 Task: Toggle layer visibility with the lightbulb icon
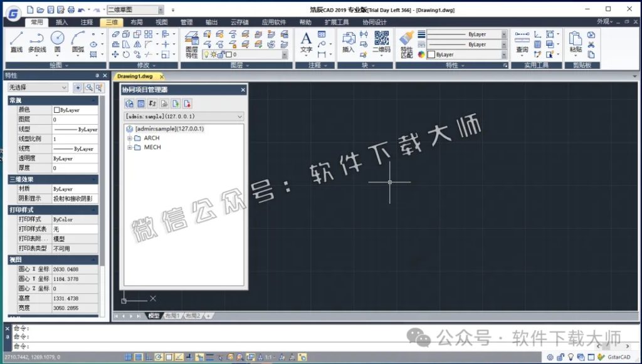(x=206, y=53)
